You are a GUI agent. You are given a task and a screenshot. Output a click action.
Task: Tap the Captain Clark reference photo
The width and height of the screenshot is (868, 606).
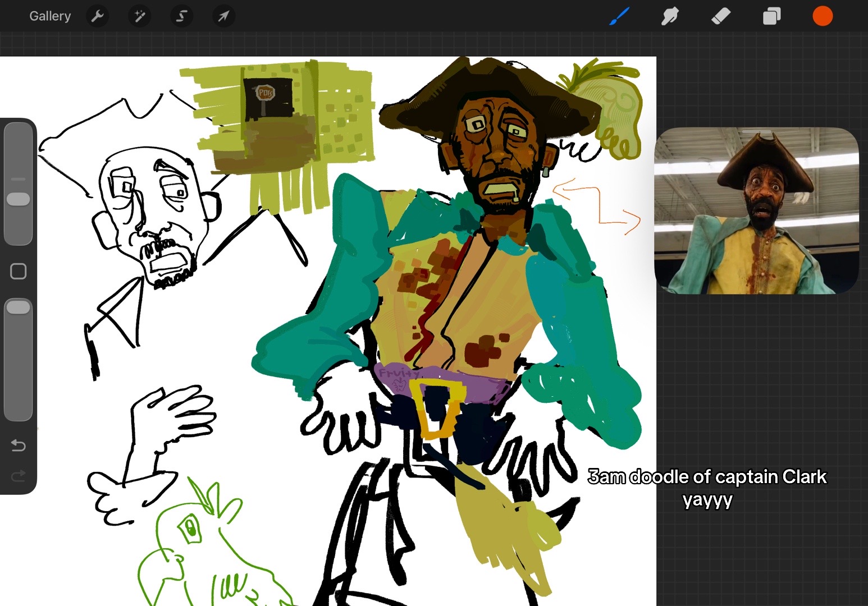(x=756, y=210)
